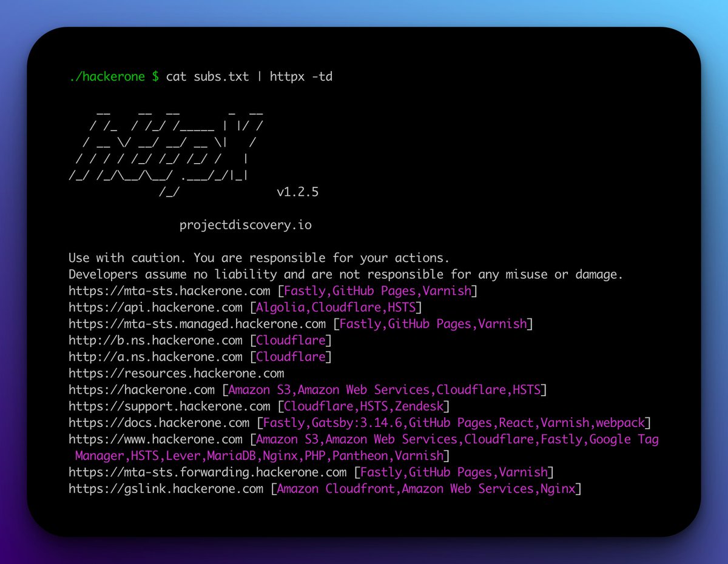Viewport: 728px width, 564px height.
Task: Click the projectdiscovery.io website text
Action: pyautogui.click(x=245, y=224)
